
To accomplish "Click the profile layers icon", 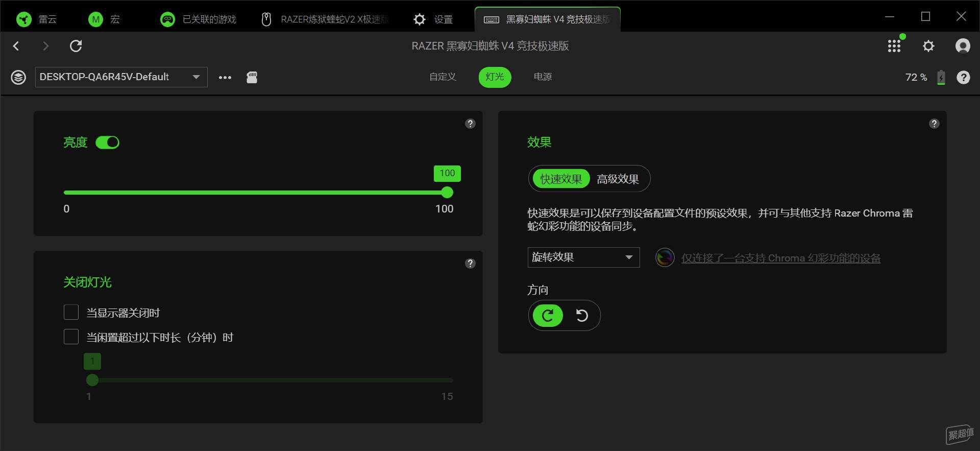I will [x=18, y=78].
